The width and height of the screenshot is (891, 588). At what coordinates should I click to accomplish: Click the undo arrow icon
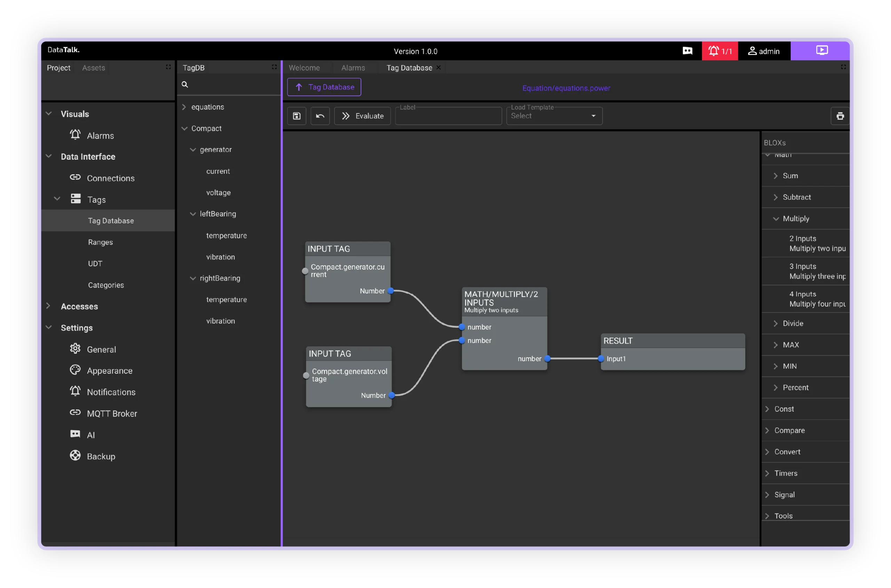[320, 116]
